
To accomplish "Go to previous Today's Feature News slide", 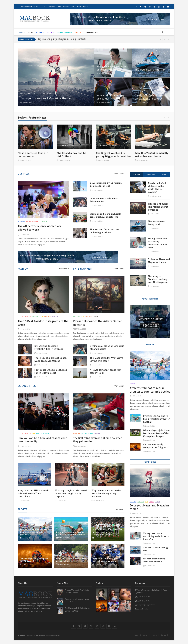I will 165,118.
